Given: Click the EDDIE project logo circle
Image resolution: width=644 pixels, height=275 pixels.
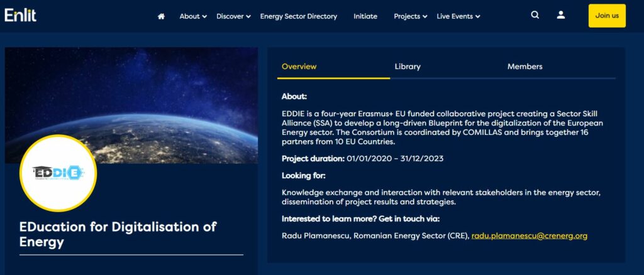Looking at the screenshot, I should click(58, 173).
